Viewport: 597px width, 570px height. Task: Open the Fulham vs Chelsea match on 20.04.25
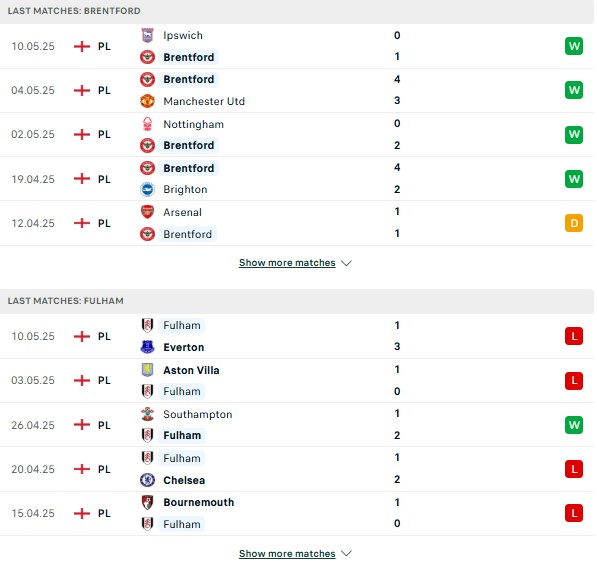coord(297,469)
